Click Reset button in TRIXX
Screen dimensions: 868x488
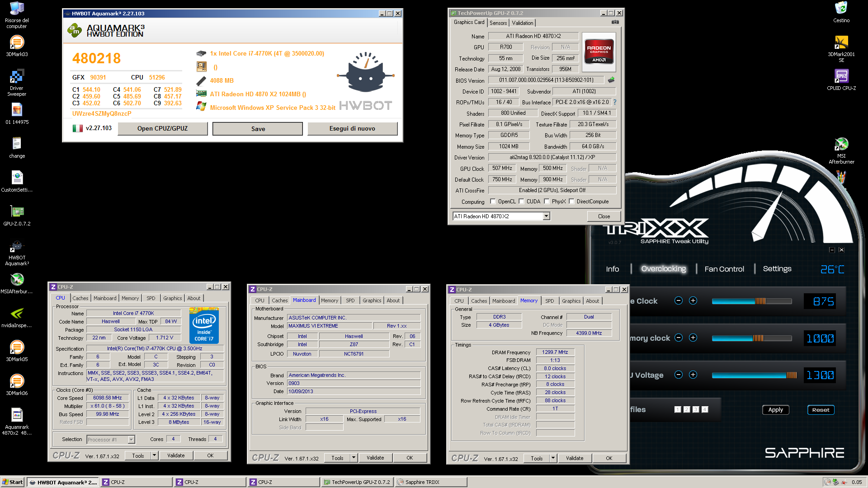(821, 410)
